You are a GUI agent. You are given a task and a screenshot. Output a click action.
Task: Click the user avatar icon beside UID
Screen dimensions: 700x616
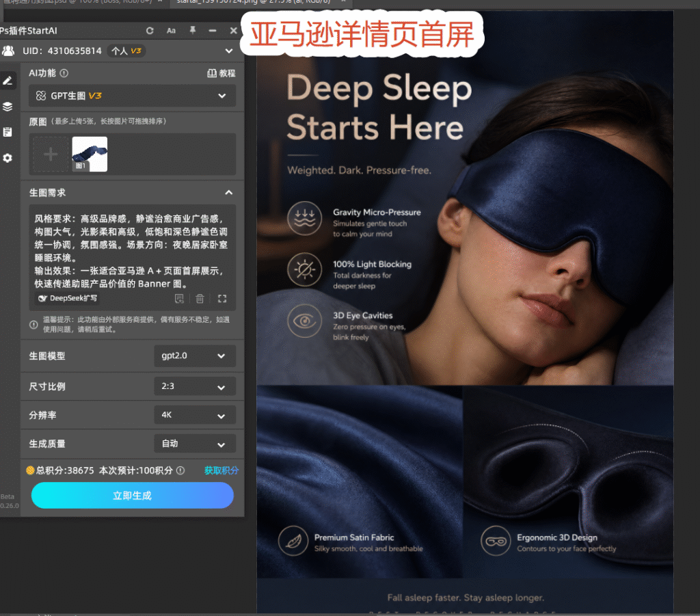(8, 51)
